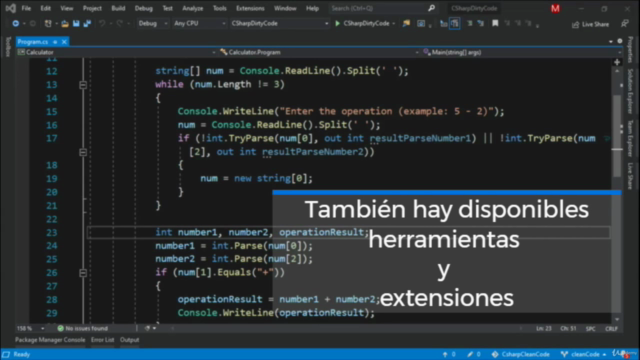Click the New Project toolbar icon
640x360 pixels.
coord(48,24)
